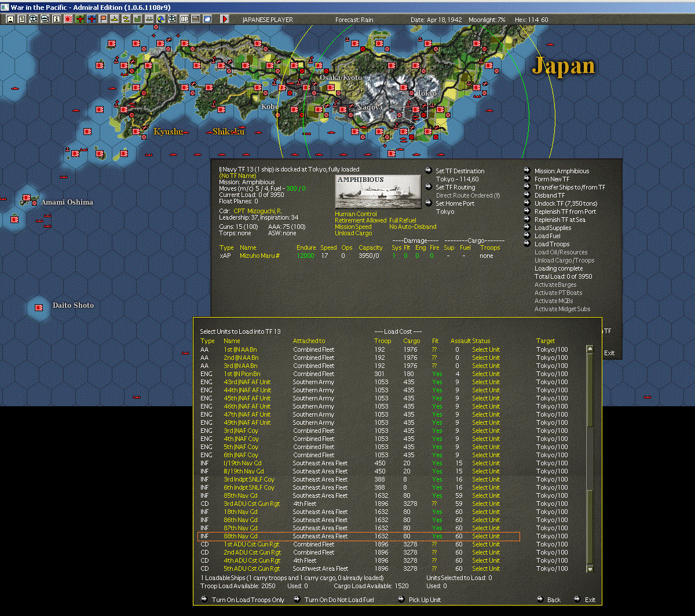Viewport: 695px width, 616px height.
Task: Toggle the Retirement Allowed setting
Action: pos(360,220)
